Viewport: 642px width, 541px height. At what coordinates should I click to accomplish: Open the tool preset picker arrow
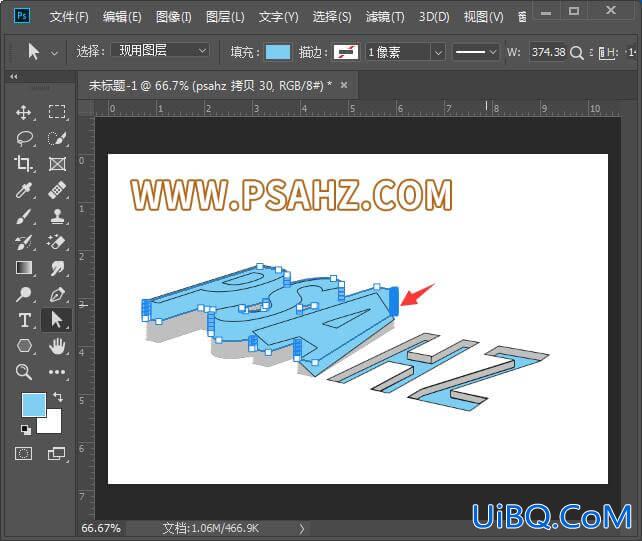54,53
